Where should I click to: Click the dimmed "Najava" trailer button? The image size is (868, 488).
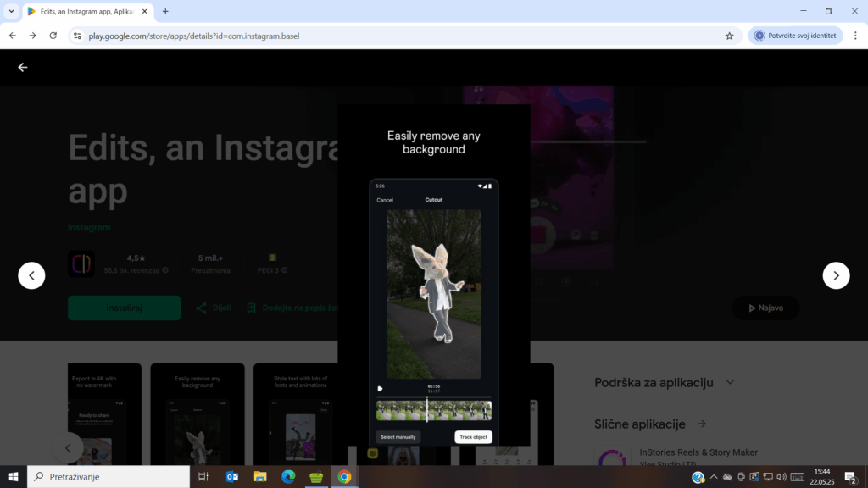[765, 308]
